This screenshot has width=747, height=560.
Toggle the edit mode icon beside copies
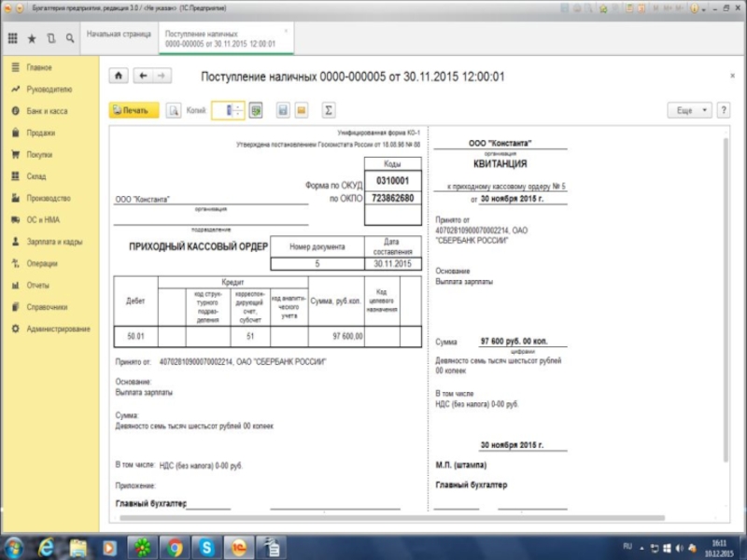[x=256, y=110]
